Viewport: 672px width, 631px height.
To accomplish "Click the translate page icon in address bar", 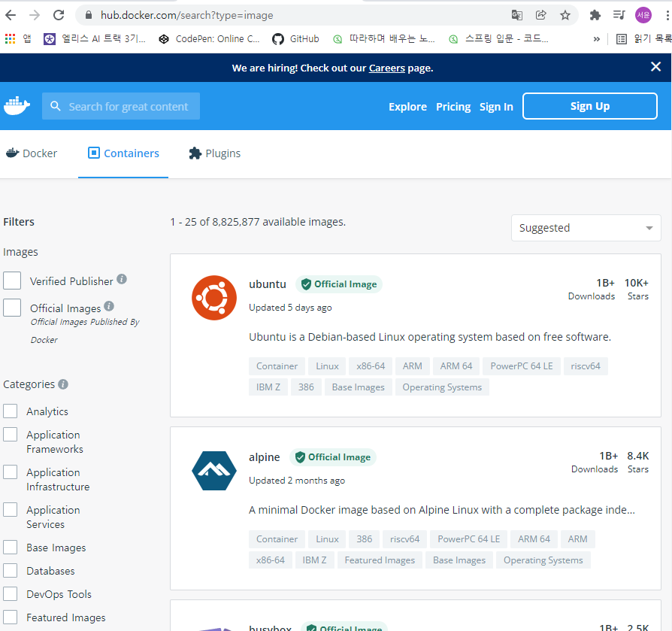I will pyautogui.click(x=517, y=16).
